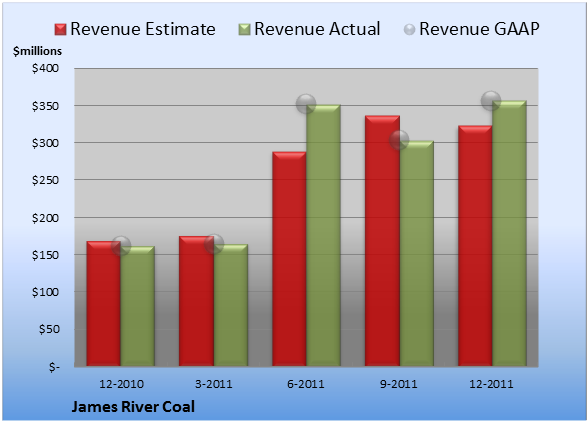Select the green actual bar for 6-2011
Viewport: 588px width, 422px height.
323,235
